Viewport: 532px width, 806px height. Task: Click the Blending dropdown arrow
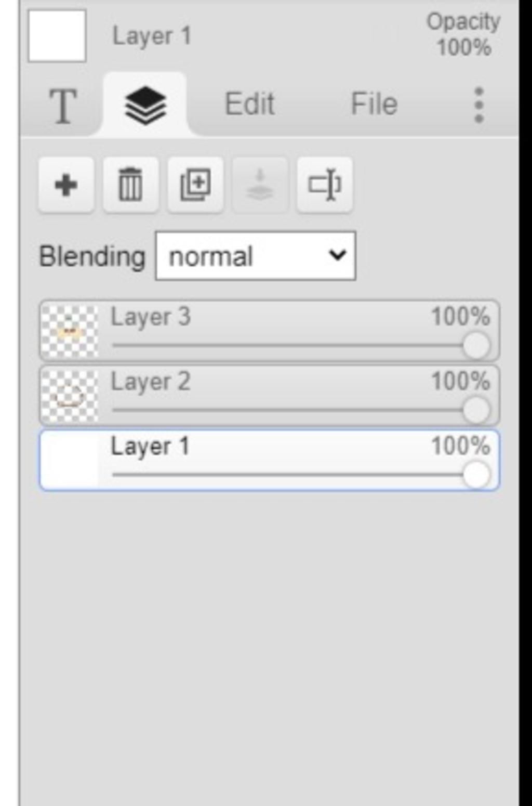pos(337,255)
